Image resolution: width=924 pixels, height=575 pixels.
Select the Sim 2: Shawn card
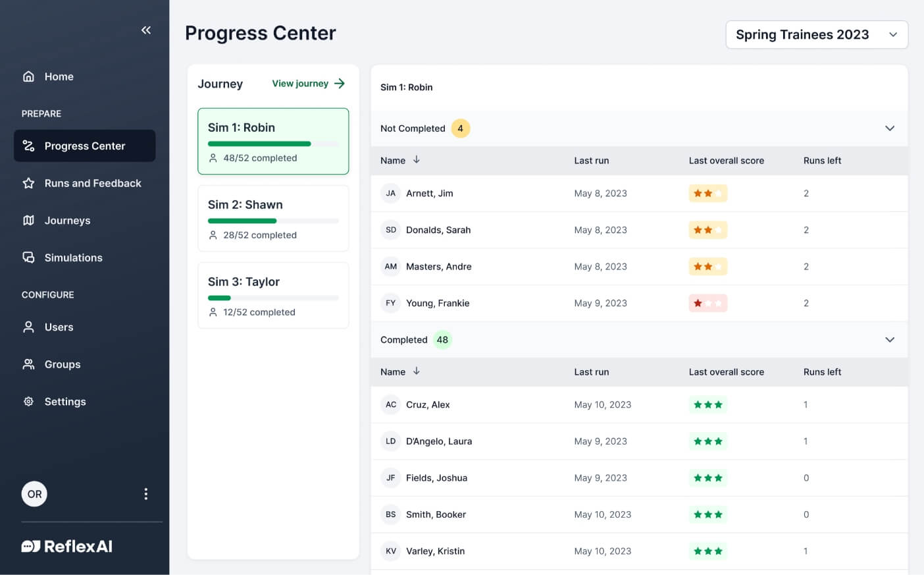tap(273, 218)
